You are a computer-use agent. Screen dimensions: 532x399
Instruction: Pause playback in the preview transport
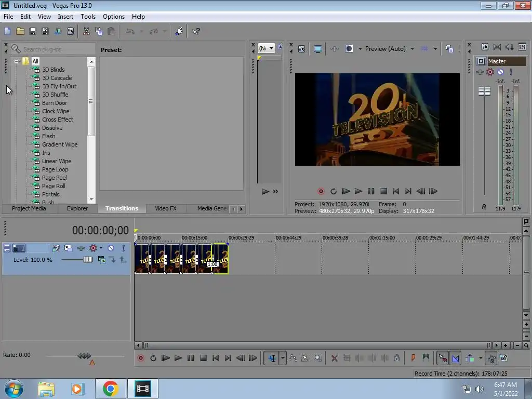pos(371,191)
